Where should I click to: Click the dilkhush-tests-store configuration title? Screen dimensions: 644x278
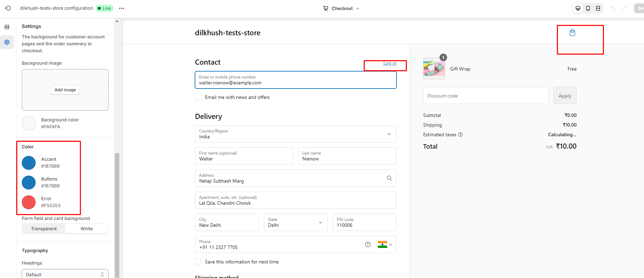point(56,8)
